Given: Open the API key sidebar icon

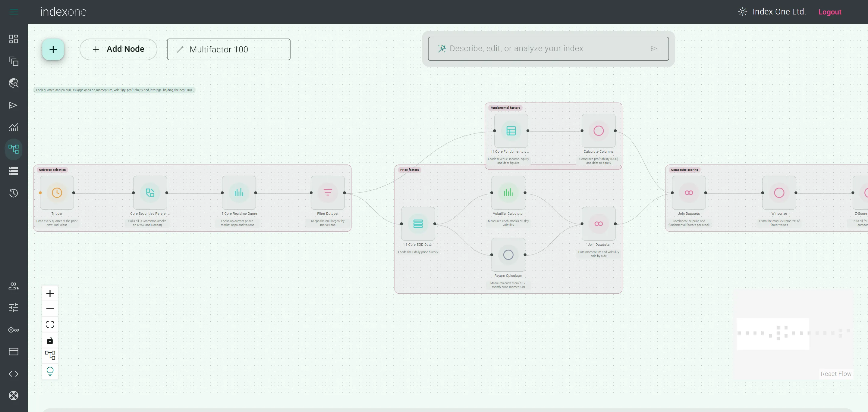Looking at the screenshot, I should [14, 330].
